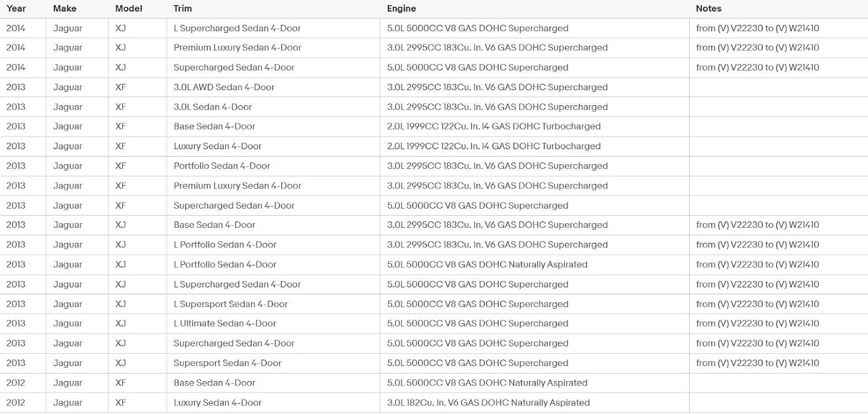Screen dimensions: 868x414
Task: Click engine cell in 2014 Premium Luxury Sedan row
Action: click(498, 48)
